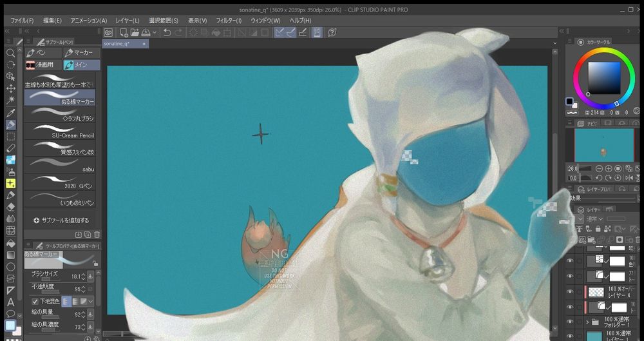Select the yellow sparkle Decoration tool
The image size is (644, 341).
coord(11,184)
